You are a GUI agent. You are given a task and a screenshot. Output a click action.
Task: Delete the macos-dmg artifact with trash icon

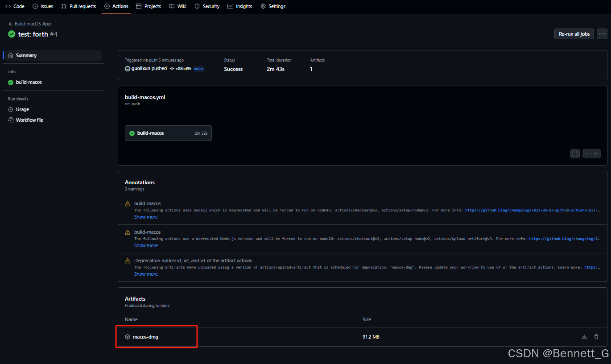596,337
